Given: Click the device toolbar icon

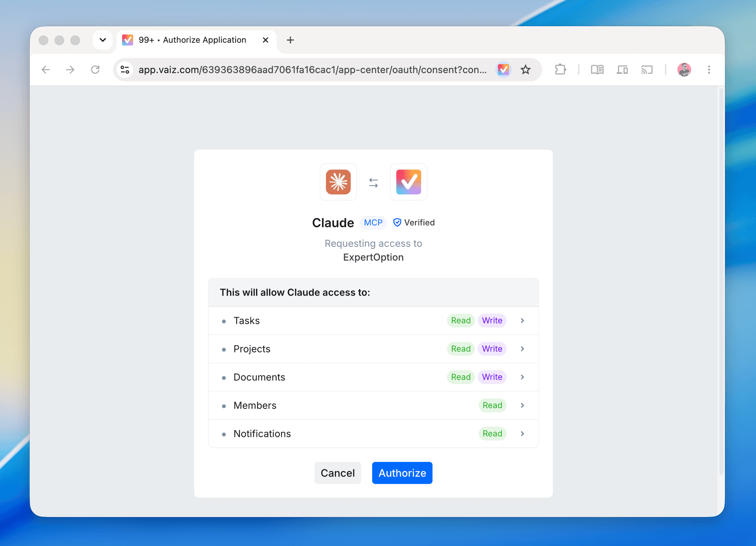Looking at the screenshot, I should point(622,70).
